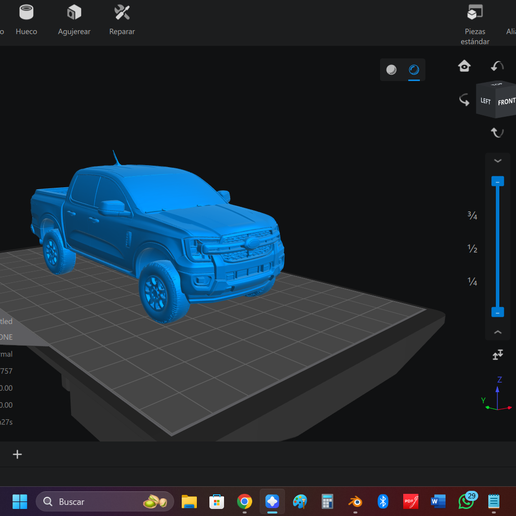
Task: Click down chevron above layer slider
Action: click(x=497, y=161)
